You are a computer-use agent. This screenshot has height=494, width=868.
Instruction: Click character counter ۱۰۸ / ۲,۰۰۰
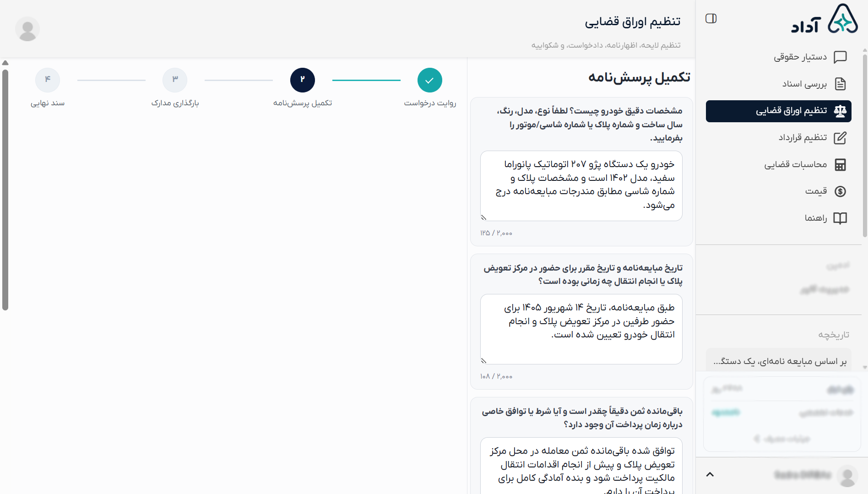496,376
